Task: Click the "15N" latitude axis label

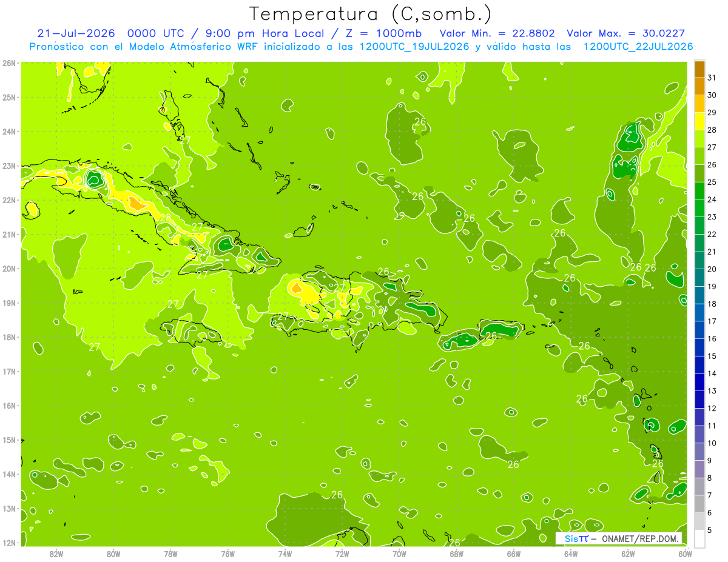Action: pos(10,440)
